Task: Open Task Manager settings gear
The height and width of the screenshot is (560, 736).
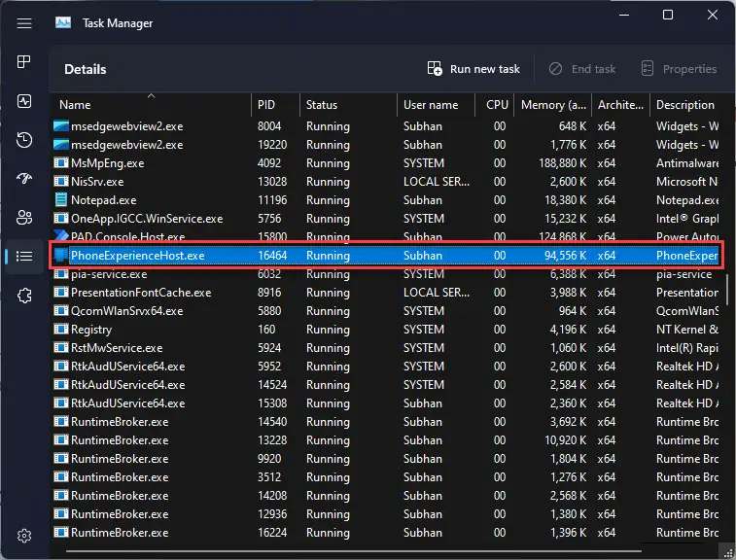Action: 24,536
